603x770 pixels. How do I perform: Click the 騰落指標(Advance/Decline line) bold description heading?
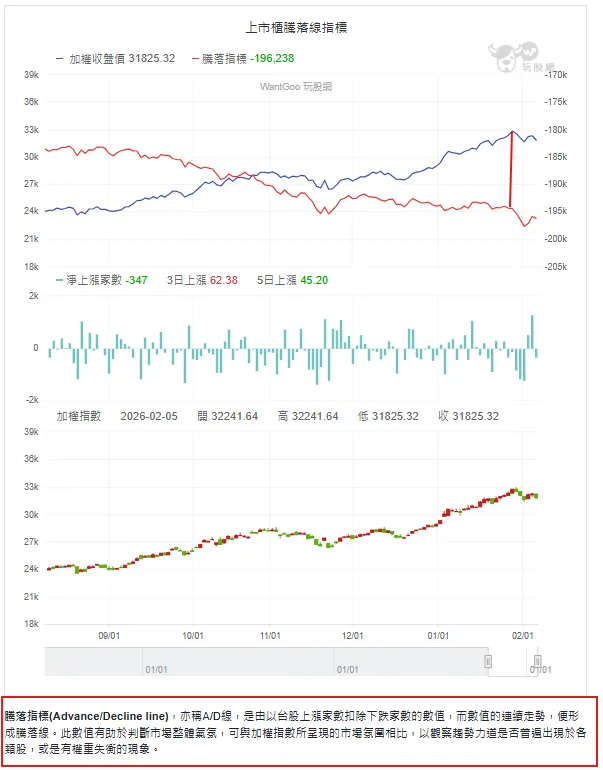(87, 717)
